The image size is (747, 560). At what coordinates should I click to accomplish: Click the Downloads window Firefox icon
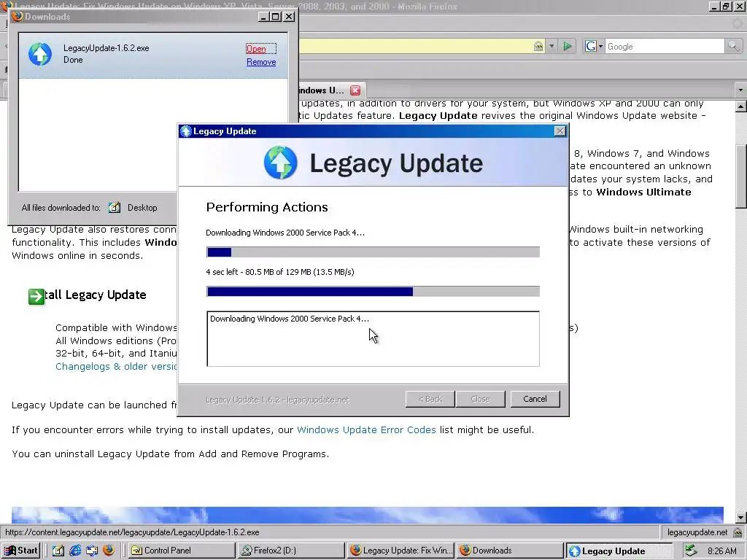point(18,16)
